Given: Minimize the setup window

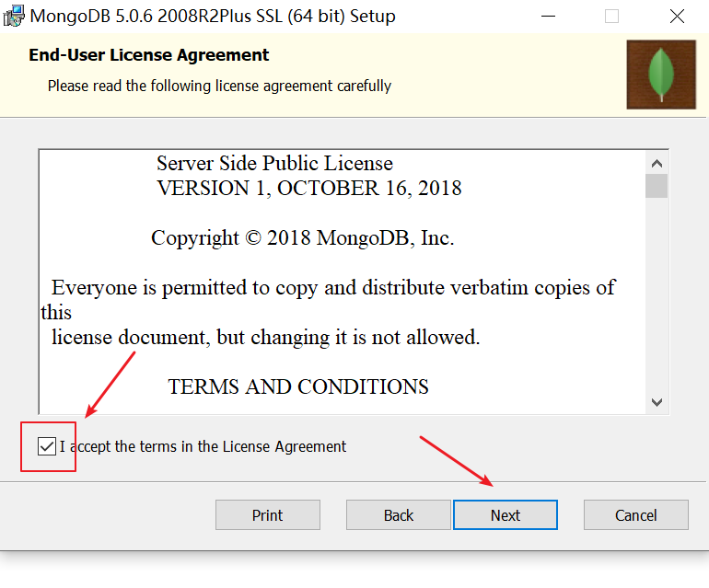Looking at the screenshot, I should click(x=548, y=17).
